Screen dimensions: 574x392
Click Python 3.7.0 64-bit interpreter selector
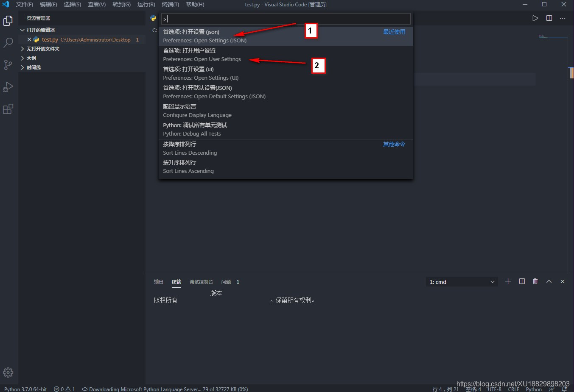point(25,389)
